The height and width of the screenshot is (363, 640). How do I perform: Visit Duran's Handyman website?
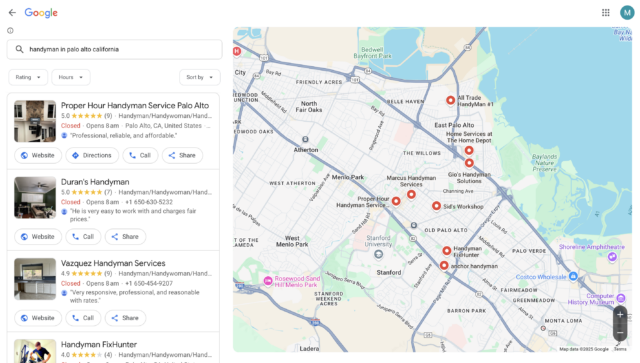pos(38,236)
